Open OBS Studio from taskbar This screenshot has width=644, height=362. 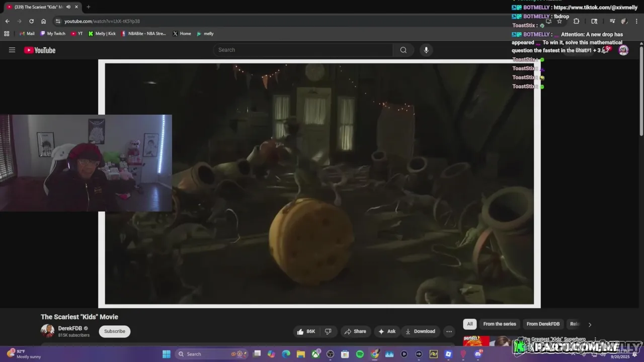[330, 354]
